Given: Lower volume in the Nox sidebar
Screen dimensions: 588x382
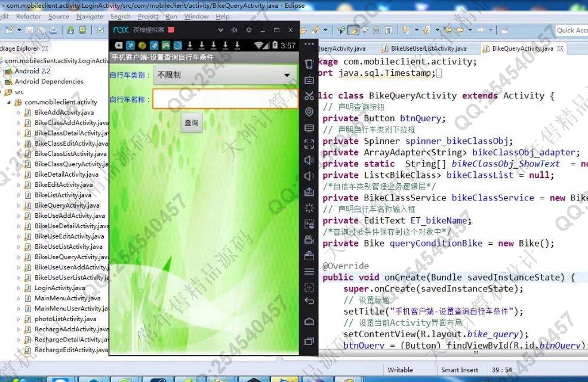Looking at the screenshot, I should coord(309,176).
